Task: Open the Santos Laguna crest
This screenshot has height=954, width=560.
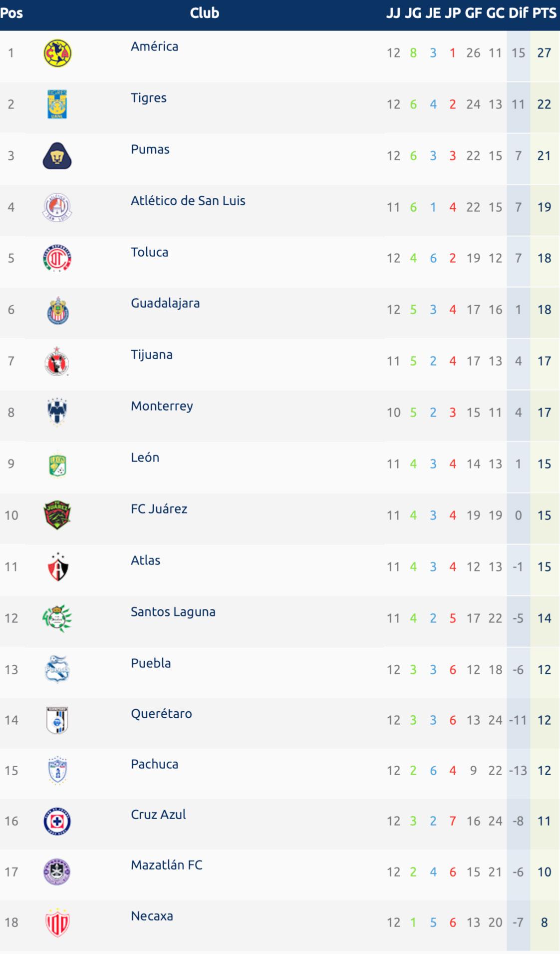Action: pyautogui.click(x=57, y=618)
